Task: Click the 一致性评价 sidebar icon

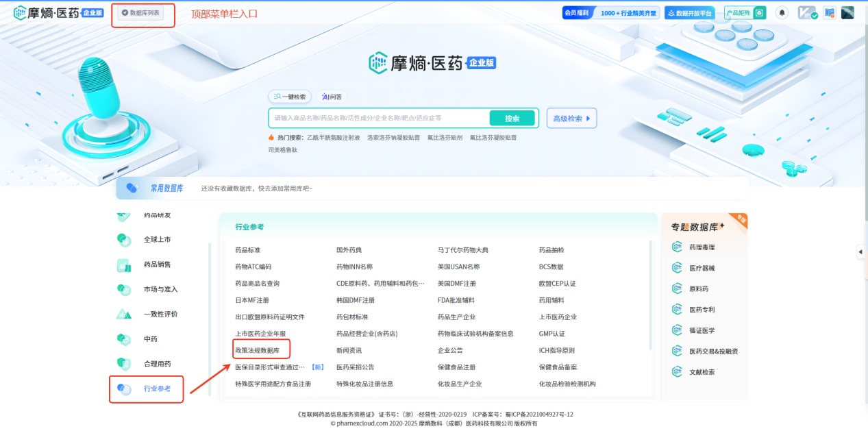Action: [124, 314]
